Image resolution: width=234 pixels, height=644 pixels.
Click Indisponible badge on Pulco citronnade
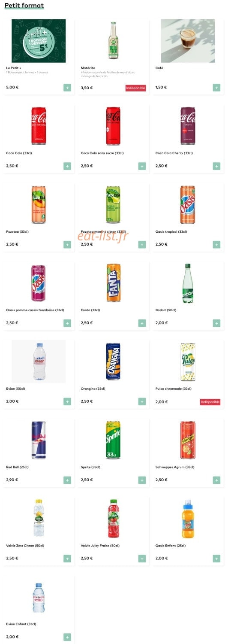pyautogui.click(x=210, y=402)
